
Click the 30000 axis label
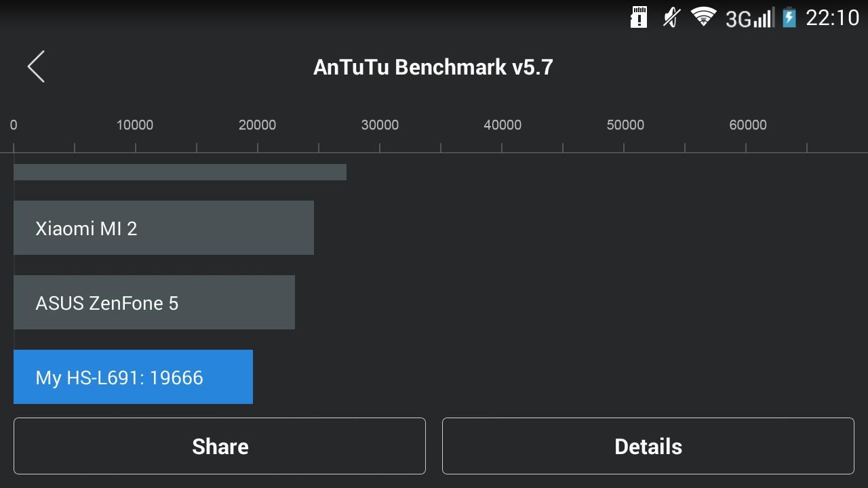pos(380,125)
